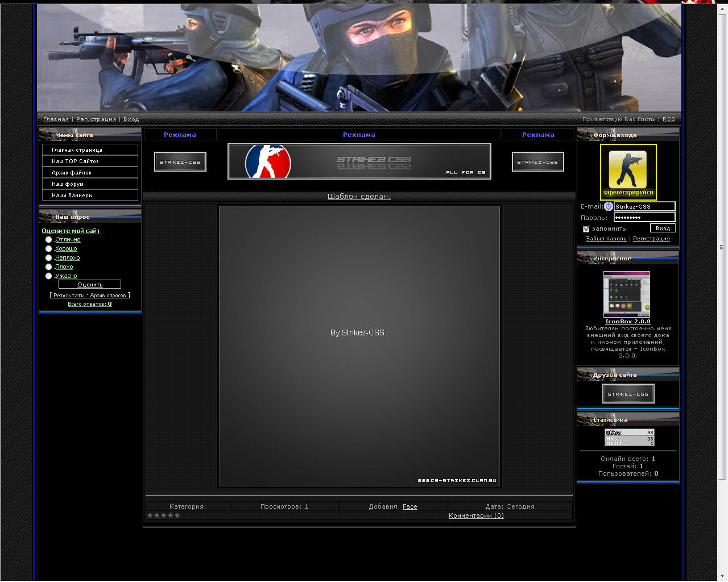This screenshot has height=582, width=728.
Task: Select the Отлично poll option
Action: 49,240
